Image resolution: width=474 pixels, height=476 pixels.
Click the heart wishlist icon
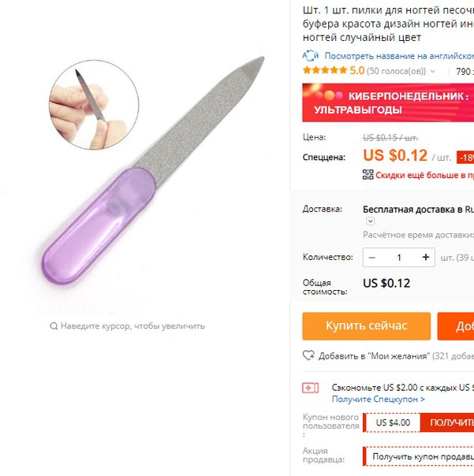[x=308, y=355]
